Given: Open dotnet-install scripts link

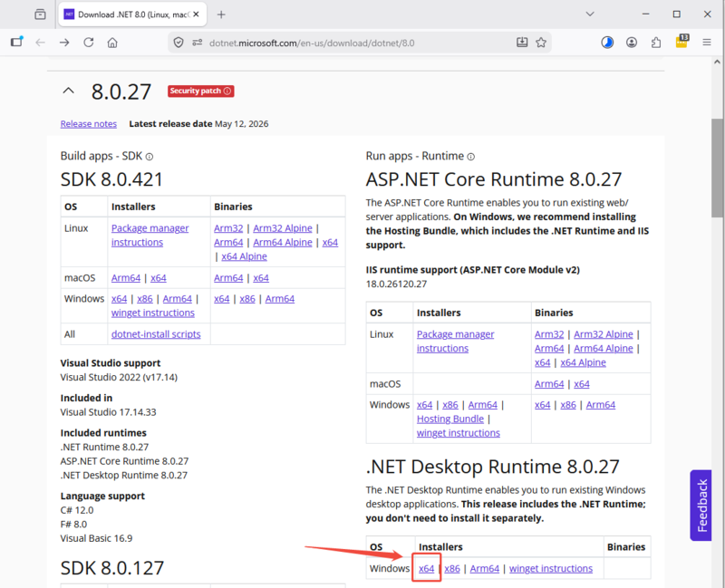Looking at the screenshot, I should coord(156,334).
